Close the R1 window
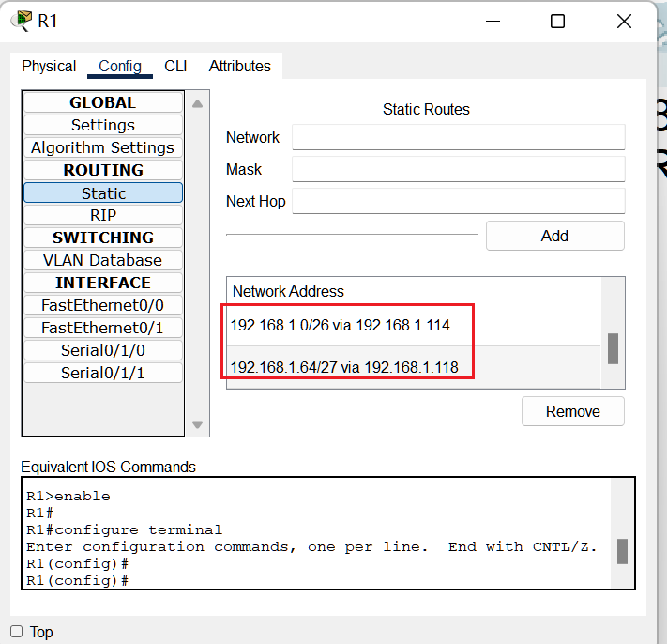 624,21
